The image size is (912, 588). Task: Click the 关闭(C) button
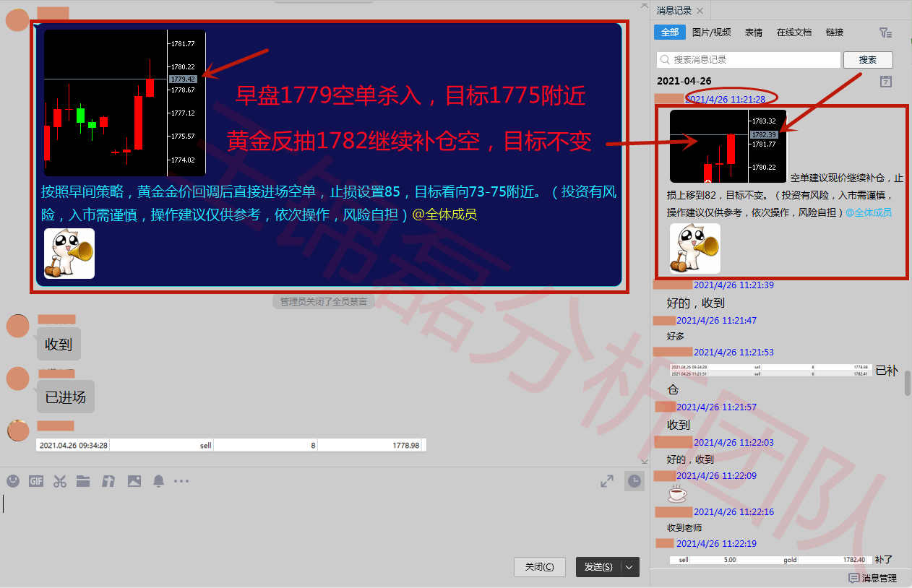539,567
